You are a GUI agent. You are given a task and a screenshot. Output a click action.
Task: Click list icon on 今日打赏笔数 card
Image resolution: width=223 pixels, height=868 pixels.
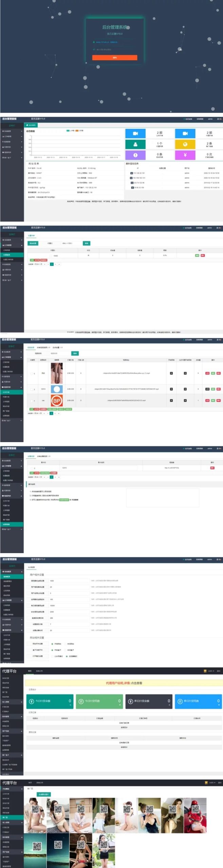coord(81,701)
